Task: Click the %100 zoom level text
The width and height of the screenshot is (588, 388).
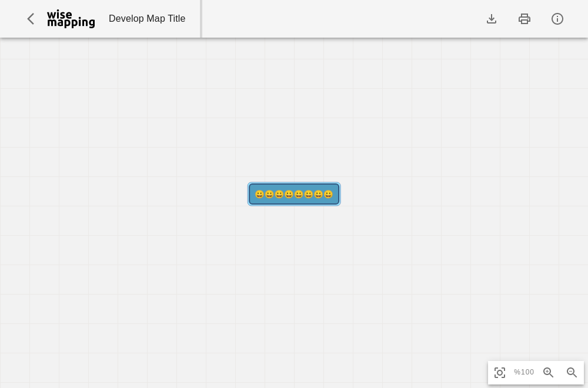Action: pos(524,372)
